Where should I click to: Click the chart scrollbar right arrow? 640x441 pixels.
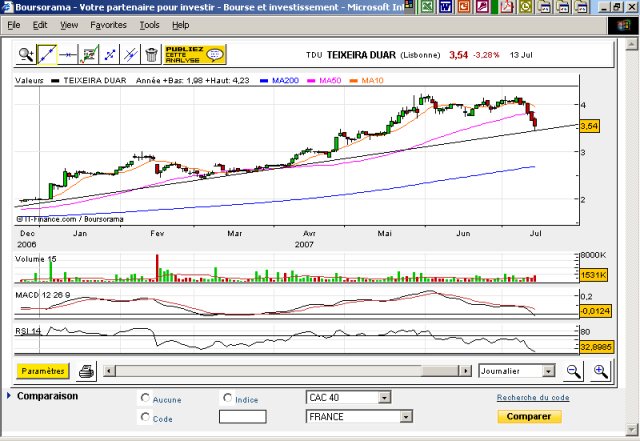[465, 371]
